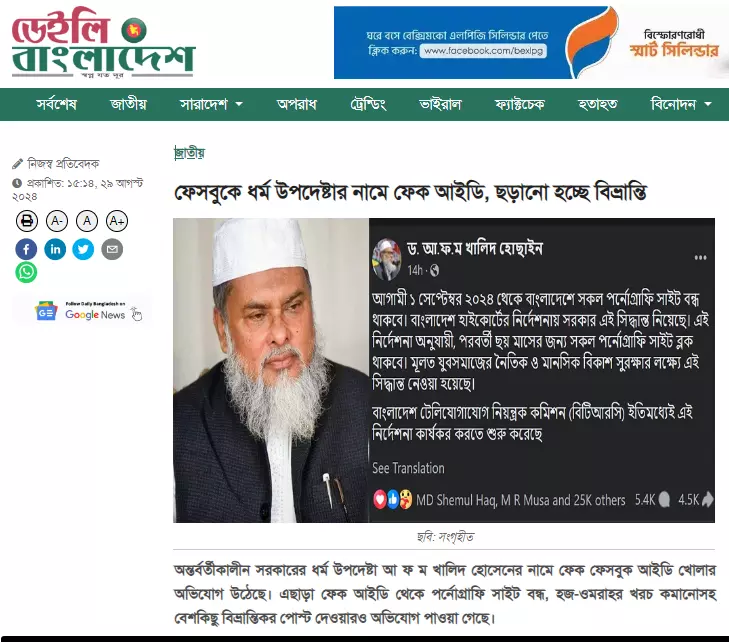Share article on Twitter
Image resolution: width=729 pixels, height=642 pixels.
click(x=83, y=249)
